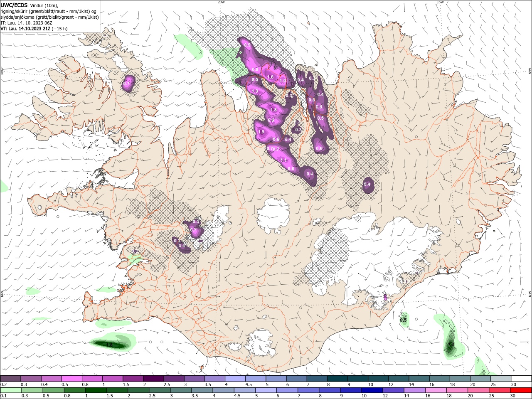532x399 pixels.
Task: Click the 0.9 snowfall value on the map
Action: coord(247,45)
